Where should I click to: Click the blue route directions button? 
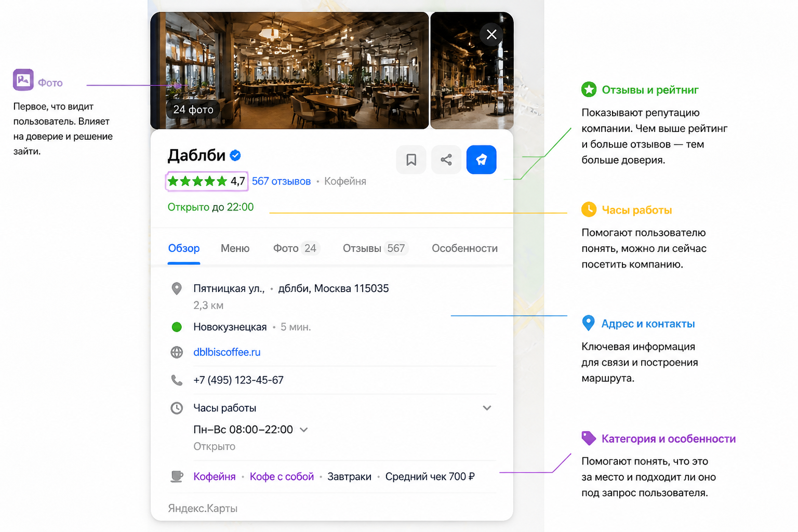[x=482, y=159]
